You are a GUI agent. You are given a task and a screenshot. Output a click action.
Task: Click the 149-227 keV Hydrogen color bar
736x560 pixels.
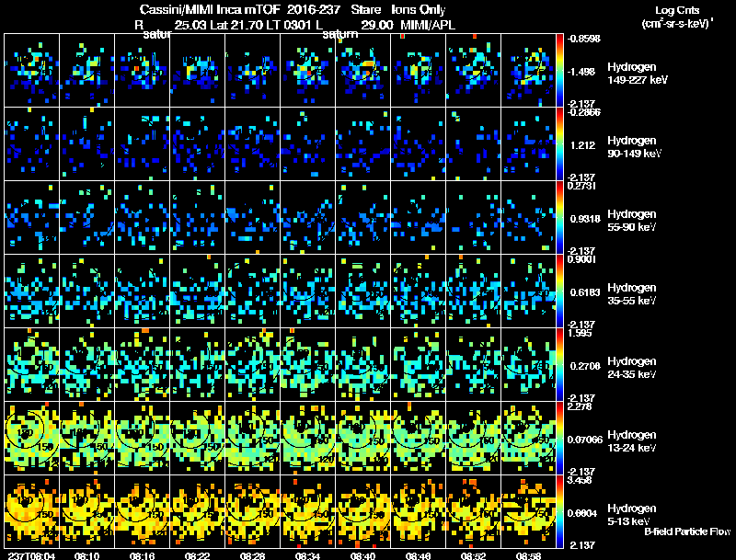[561, 70]
